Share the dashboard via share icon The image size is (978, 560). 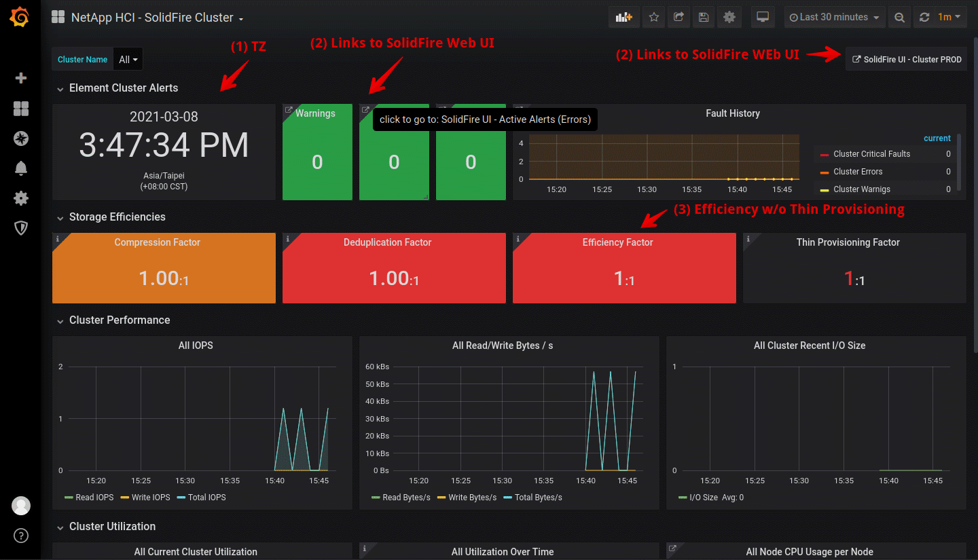click(x=678, y=17)
